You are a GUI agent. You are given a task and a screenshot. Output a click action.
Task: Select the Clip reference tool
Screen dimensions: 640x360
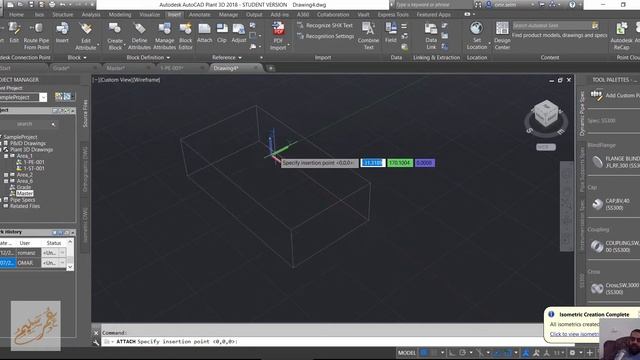coord(222,33)
